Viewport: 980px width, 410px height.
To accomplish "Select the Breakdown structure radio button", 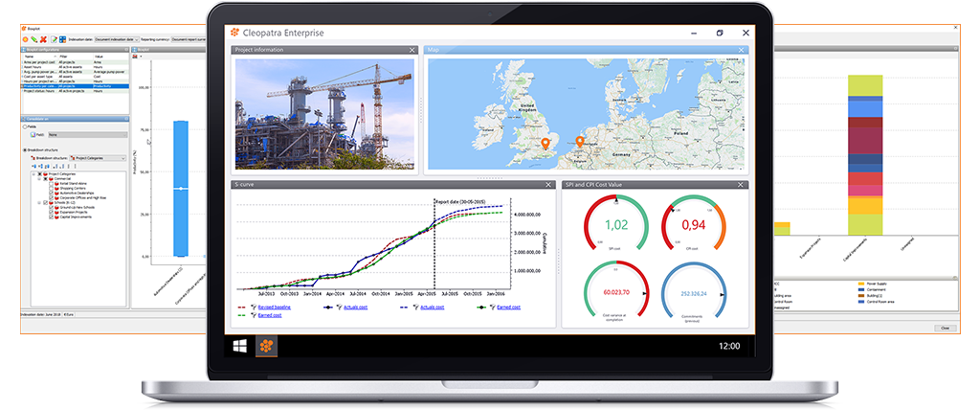I will (x=25, y=150).
